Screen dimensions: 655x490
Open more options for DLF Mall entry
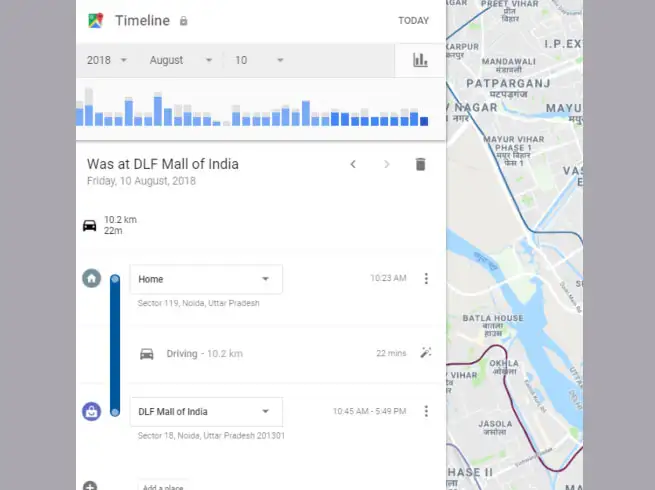click(426, 411)
